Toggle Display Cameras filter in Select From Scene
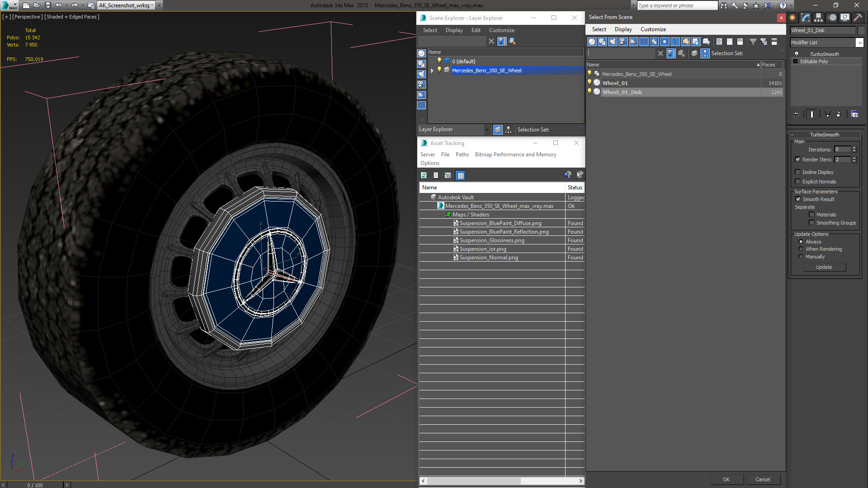This screenshot has width=868, height=488. (623, 42)
